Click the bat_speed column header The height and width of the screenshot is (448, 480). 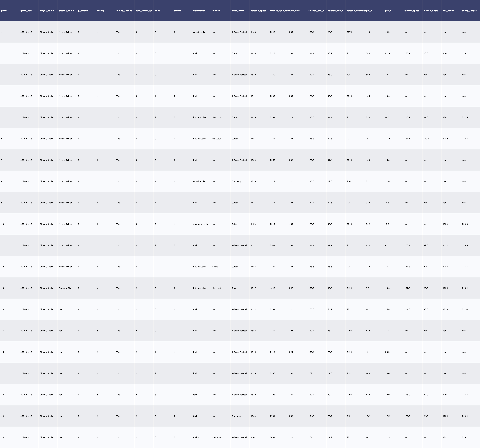pos(448,11)
